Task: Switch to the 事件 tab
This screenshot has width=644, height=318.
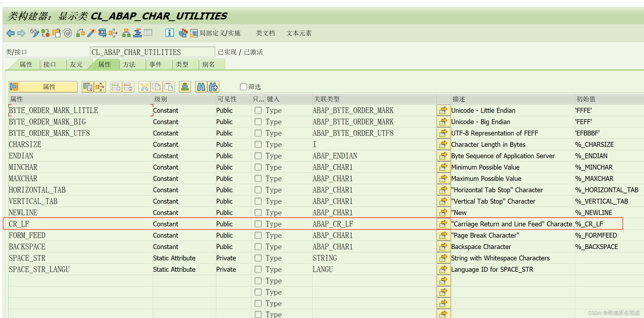Action: pos(159,64)
